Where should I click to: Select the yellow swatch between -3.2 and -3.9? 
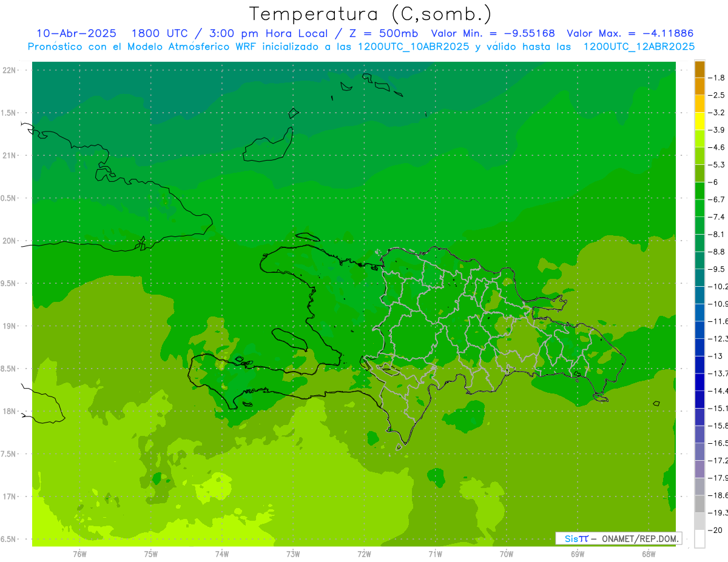[699, 121]
